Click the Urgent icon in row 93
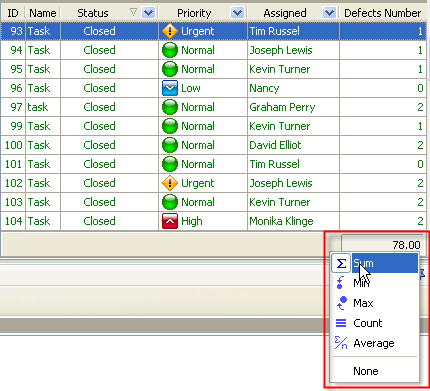The height and width of the screenshot is (391, 430). [170, 31]
